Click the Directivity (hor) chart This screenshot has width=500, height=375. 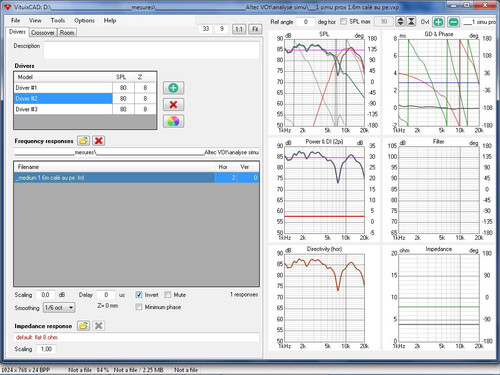(x=324, y=298)
